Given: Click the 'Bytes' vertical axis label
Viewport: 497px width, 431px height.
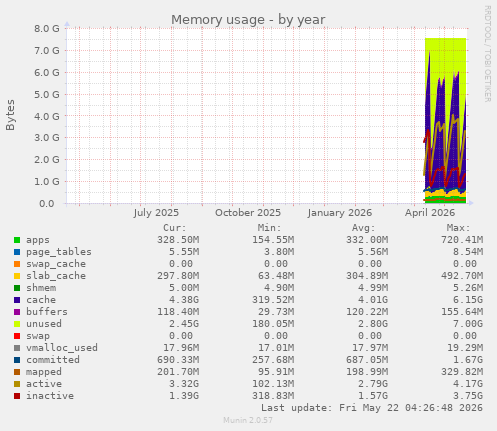Looking at the screenshot, I should tap(11, 115).
